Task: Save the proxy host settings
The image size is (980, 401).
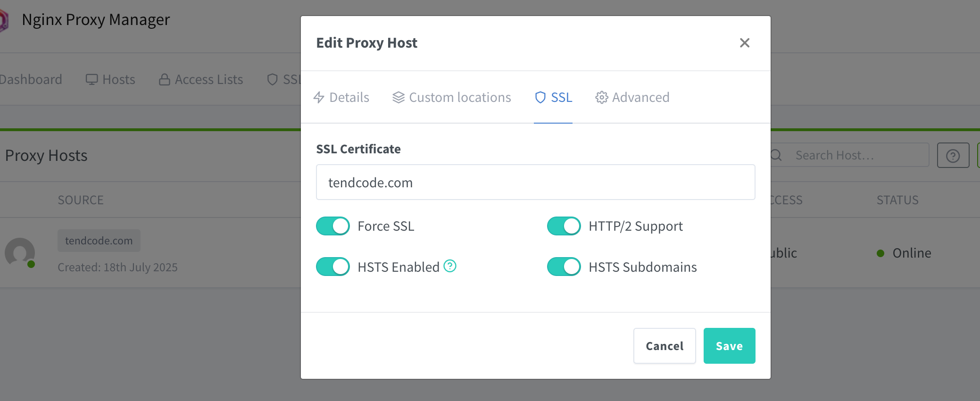Action: pyautogui.click(x=729, y=346)
